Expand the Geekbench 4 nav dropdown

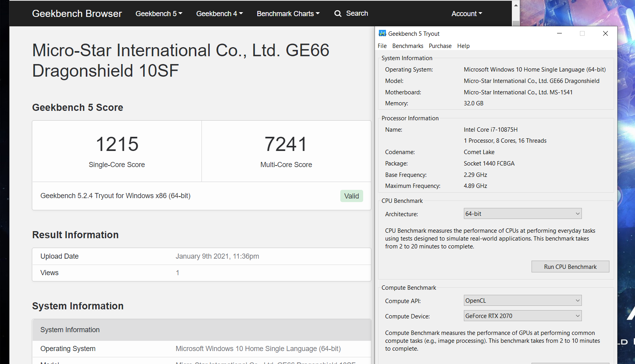[220, 14]
